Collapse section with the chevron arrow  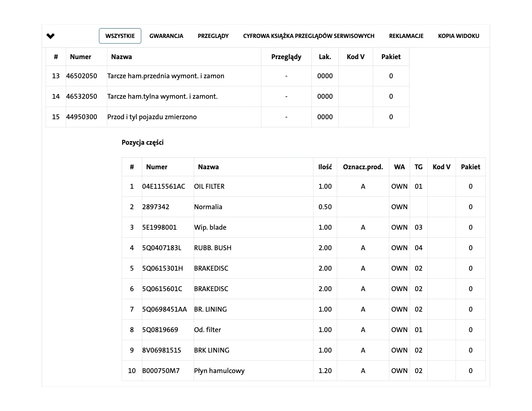50,36
